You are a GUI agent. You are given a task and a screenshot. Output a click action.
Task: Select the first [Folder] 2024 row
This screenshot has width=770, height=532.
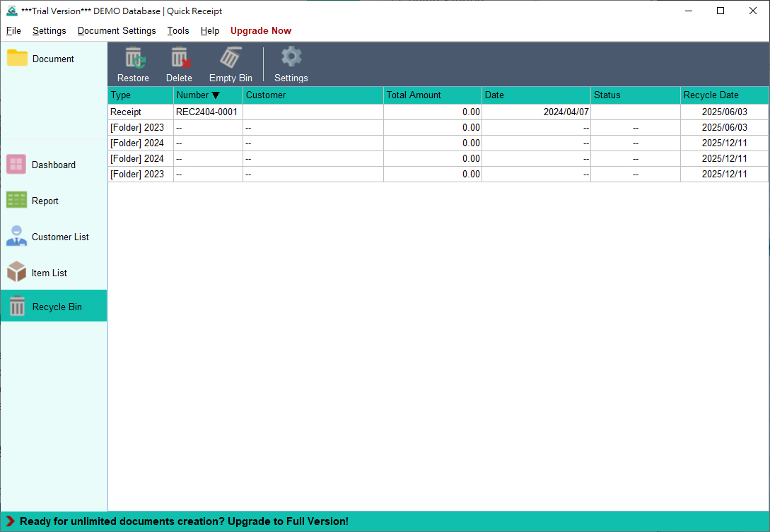(438, 143)
